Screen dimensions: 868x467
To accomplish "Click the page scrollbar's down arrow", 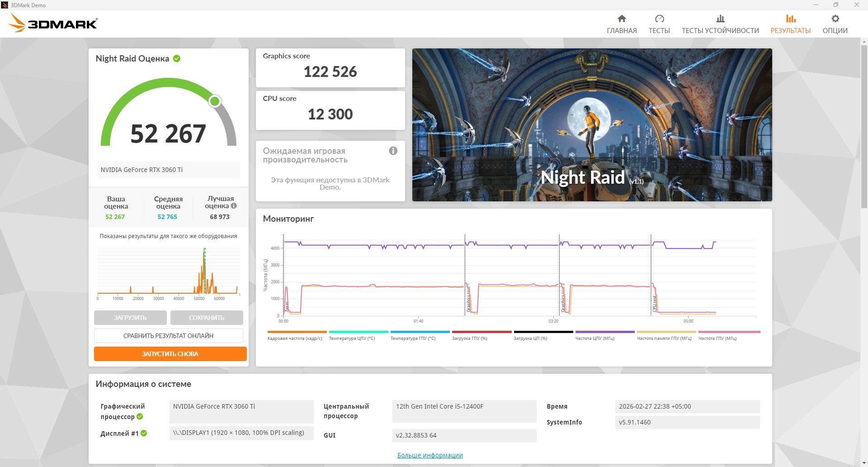I will (864, 463).
